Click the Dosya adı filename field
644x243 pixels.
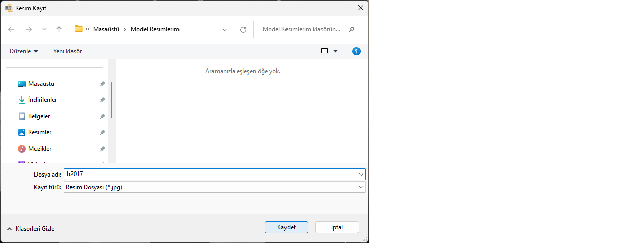(210, 174)
